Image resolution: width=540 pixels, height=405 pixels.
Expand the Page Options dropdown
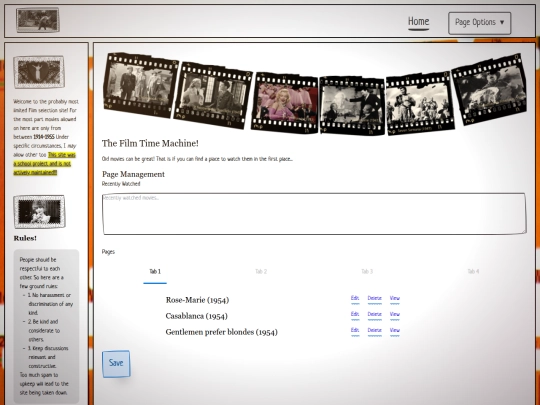(x=479, y=23)
